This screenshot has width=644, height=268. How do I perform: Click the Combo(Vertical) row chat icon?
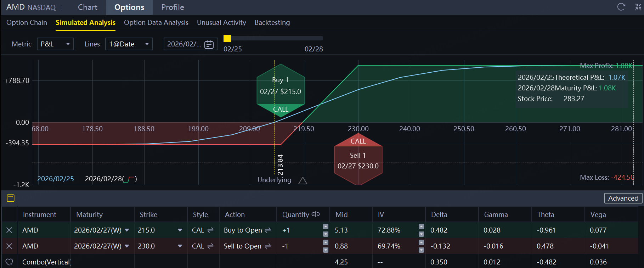click(x=9, y=262)
